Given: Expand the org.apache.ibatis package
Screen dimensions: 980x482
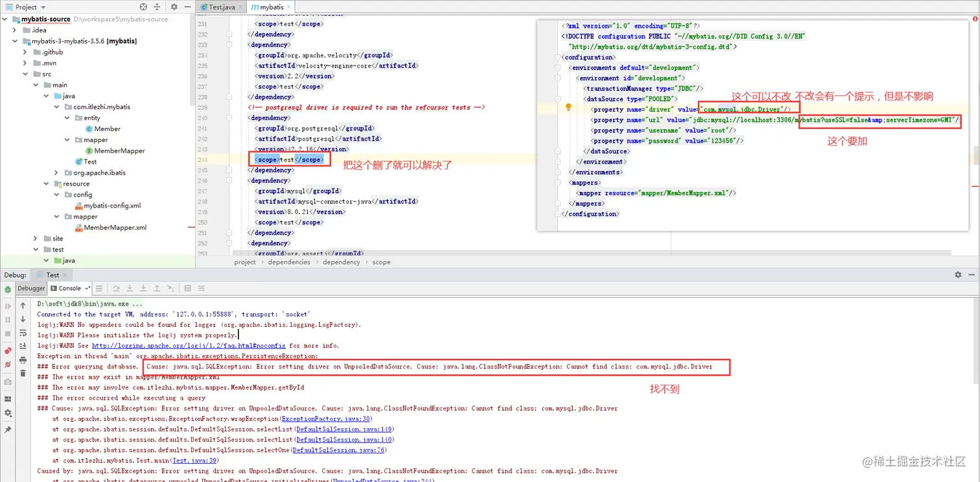Looking at the screenshot, I should [57, 173].
